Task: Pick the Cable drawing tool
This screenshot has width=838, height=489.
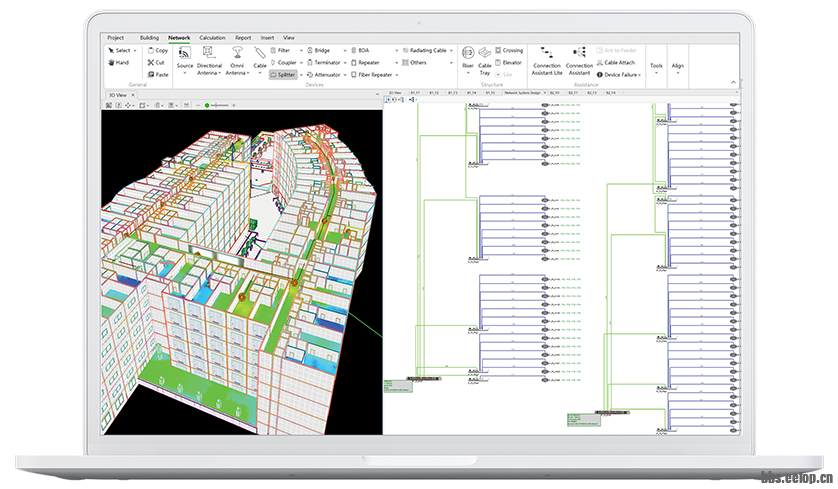Action: point(260,59)
